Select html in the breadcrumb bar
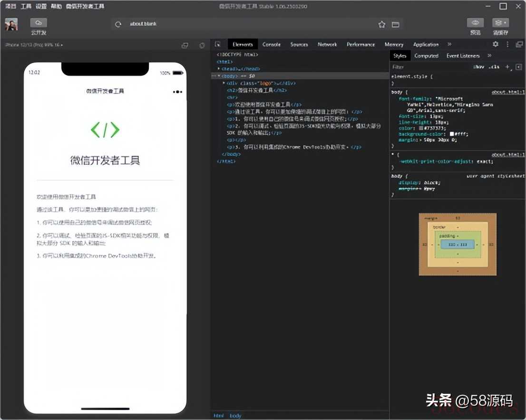The height and width of the screenshot is (420, 526). pos(219,416)
